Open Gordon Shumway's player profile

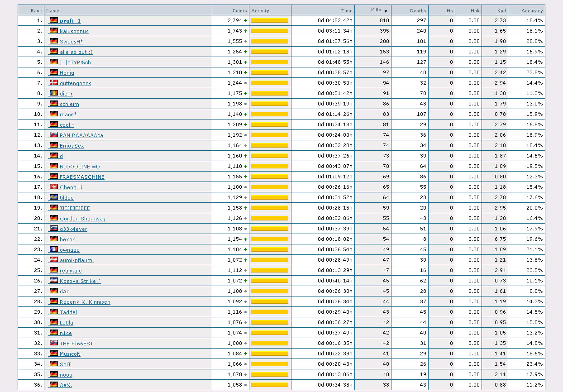tap(82, 219)
